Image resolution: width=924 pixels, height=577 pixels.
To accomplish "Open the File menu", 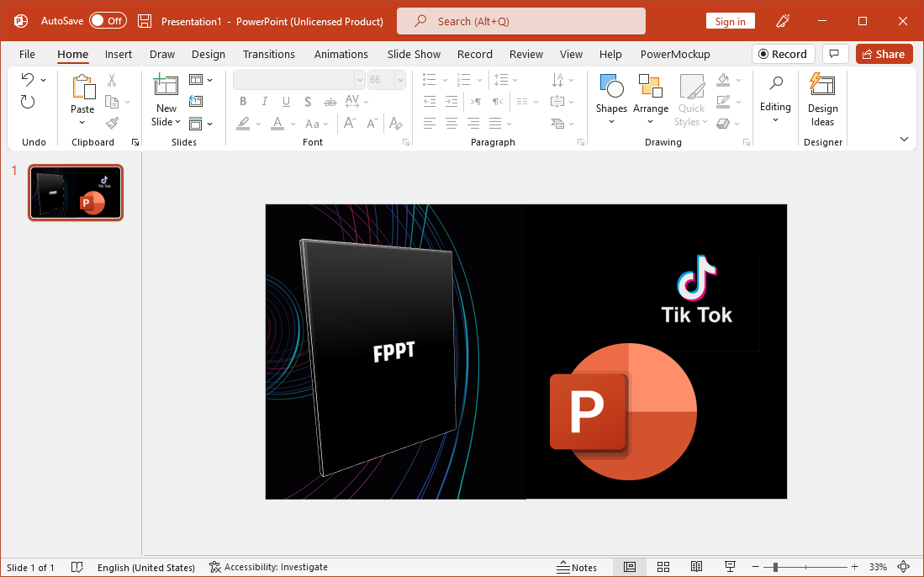I will pyautogui.click(x=27, y=54).
